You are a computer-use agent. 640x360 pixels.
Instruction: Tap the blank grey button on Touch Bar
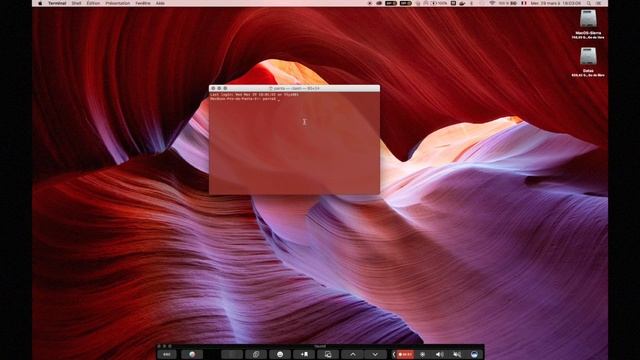232,354
